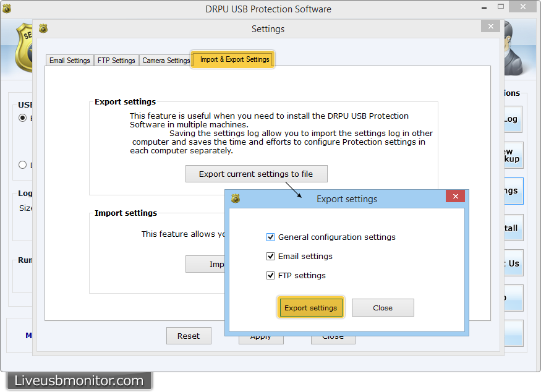
Task: Click the Reset button in Settings
Action: tap(189, 336)
